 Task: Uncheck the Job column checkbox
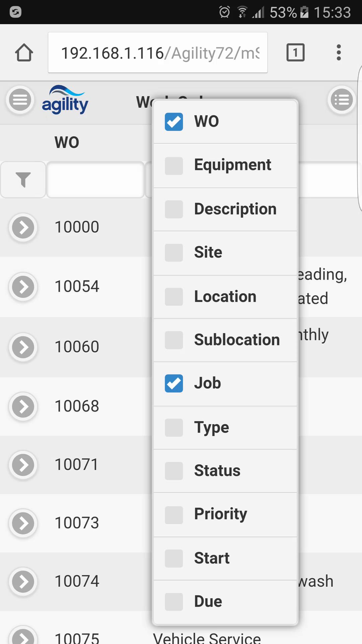(x=174, y=383)
